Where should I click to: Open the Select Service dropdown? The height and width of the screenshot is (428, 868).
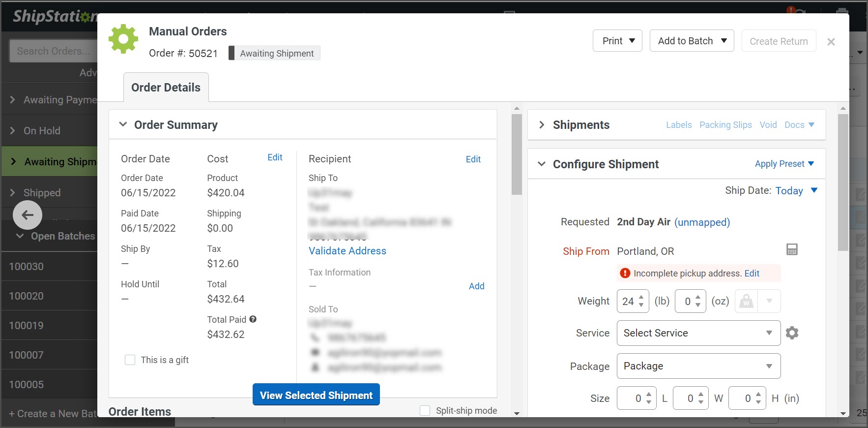(x=698, y=333)
